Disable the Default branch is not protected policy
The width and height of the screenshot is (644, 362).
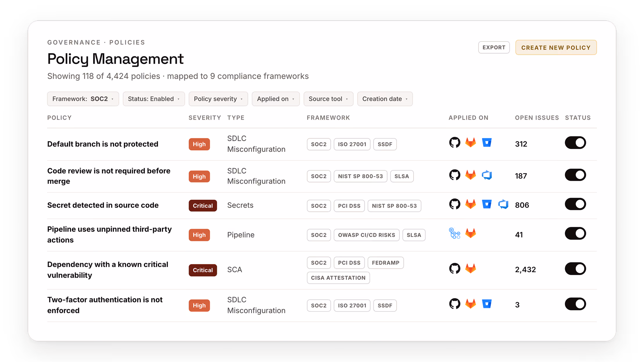click(x=575, y=143)
